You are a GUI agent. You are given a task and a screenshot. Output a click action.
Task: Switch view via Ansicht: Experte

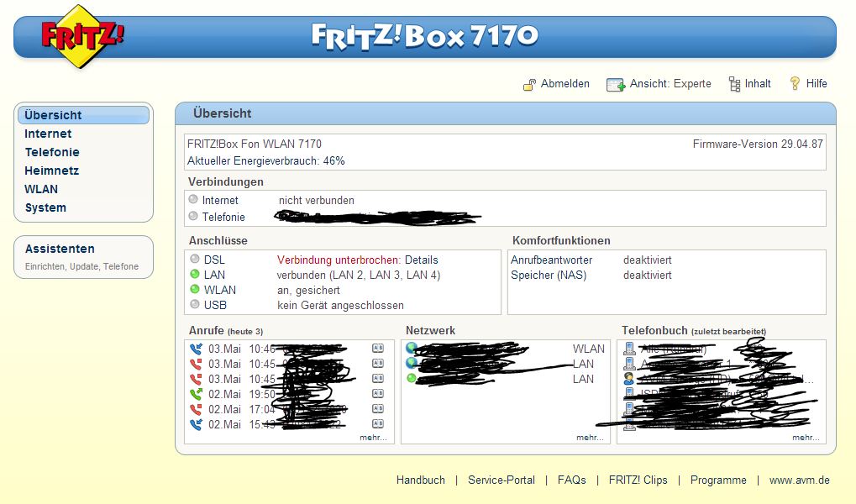[670, 83]
